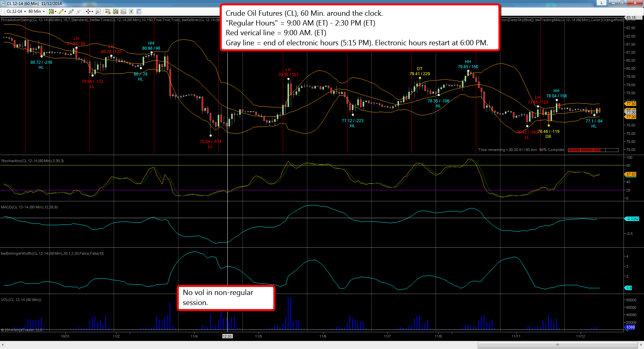Open the Data Series candlestick icon

tap(116, 11)
